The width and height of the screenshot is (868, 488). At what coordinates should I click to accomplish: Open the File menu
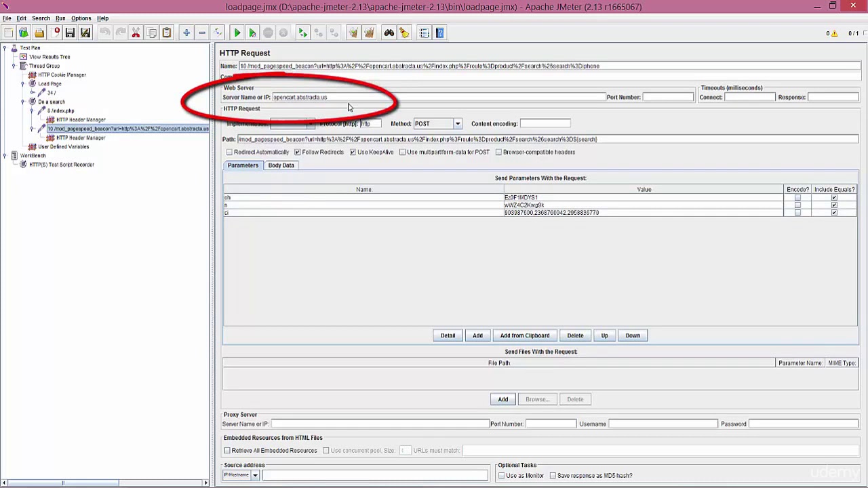point(7,18)
